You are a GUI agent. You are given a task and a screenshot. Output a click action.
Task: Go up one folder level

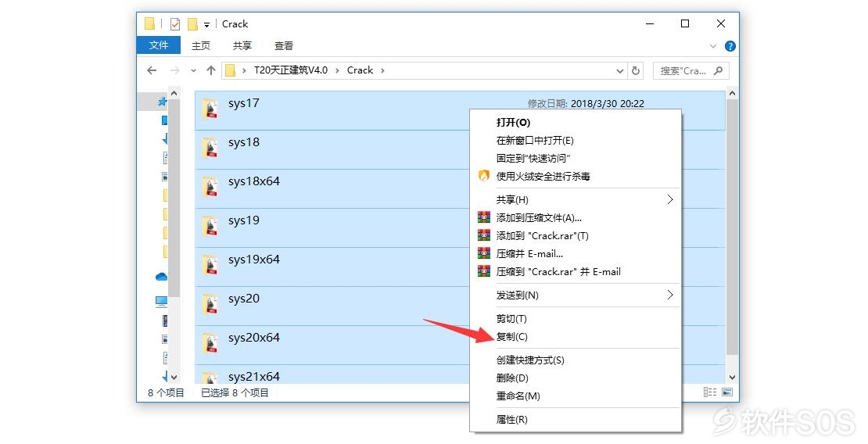(x=211, y=70)
